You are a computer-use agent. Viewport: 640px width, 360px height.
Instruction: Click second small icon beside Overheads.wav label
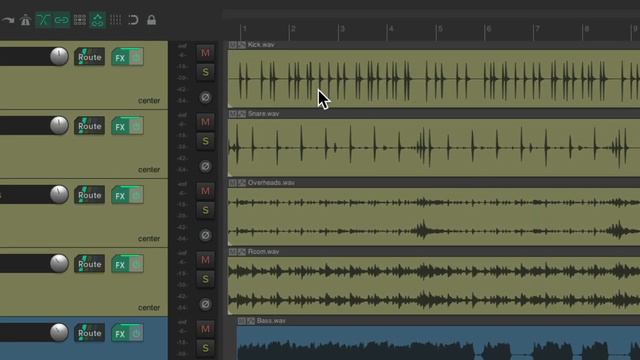[242, 183]
